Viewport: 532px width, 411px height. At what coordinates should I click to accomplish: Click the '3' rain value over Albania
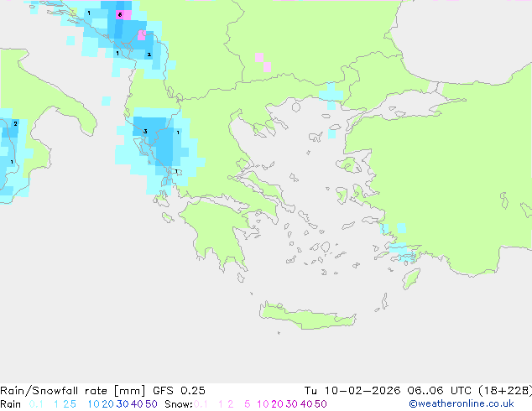[x=145, y=131]
